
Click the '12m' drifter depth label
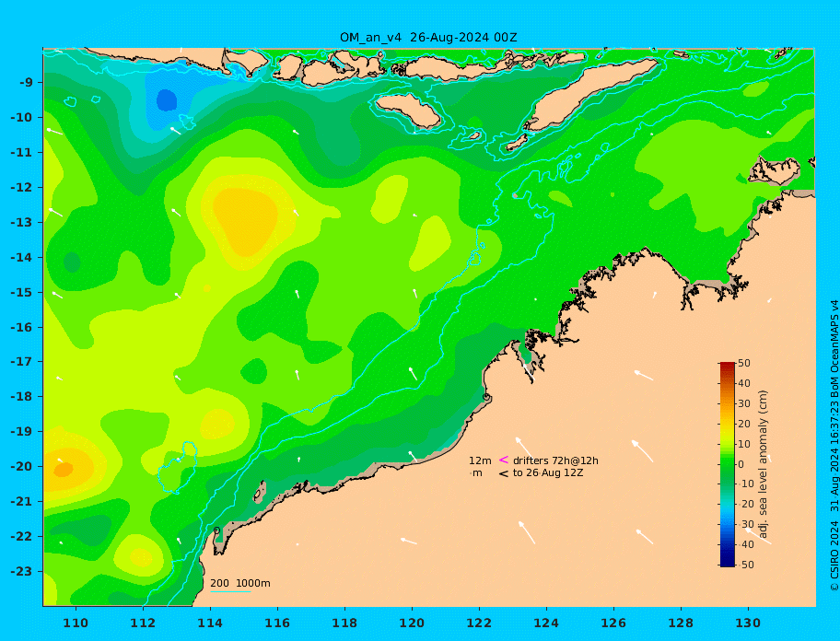(x=480, y=460)
